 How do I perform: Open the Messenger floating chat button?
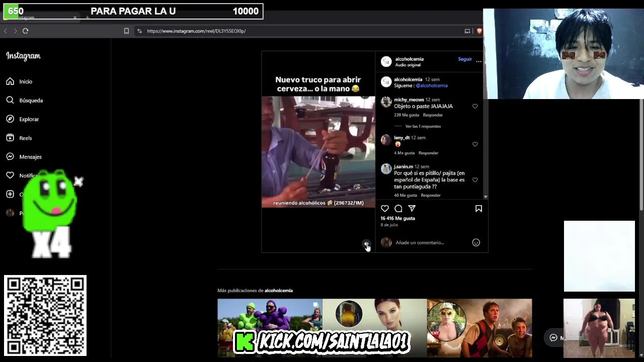click(x=553, y=338)
